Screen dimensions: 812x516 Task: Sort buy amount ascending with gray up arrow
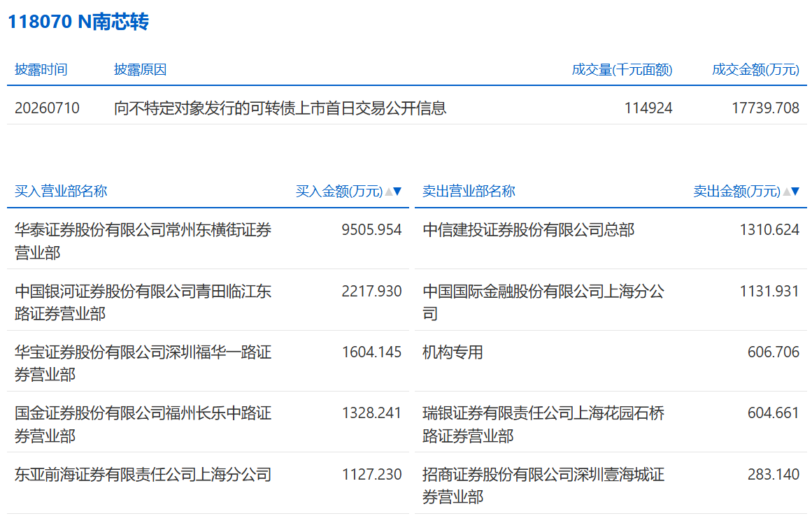pyautogui.click(x=388, y=192)
